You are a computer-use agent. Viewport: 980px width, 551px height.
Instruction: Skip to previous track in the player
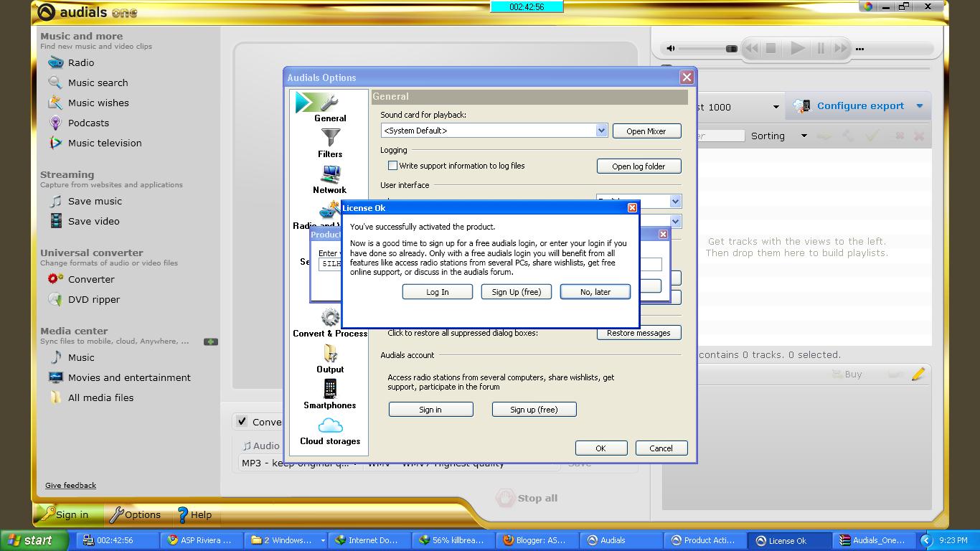[x=752, y=49]
